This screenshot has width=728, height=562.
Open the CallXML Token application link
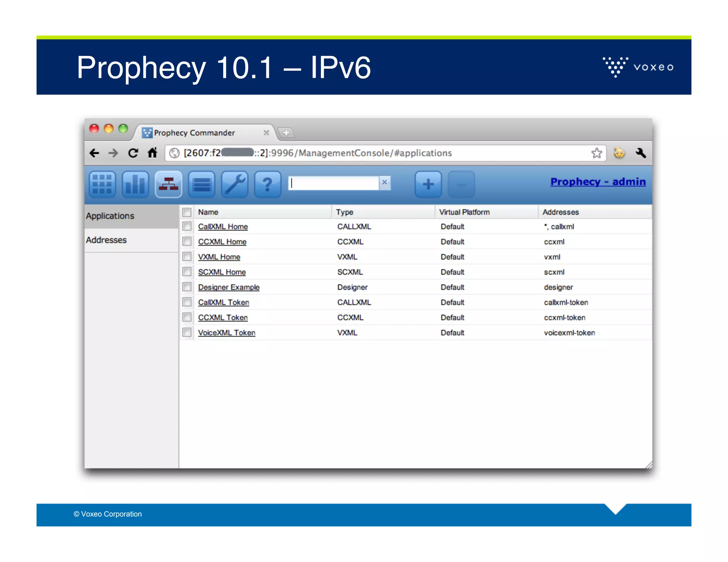pos(224,302)
